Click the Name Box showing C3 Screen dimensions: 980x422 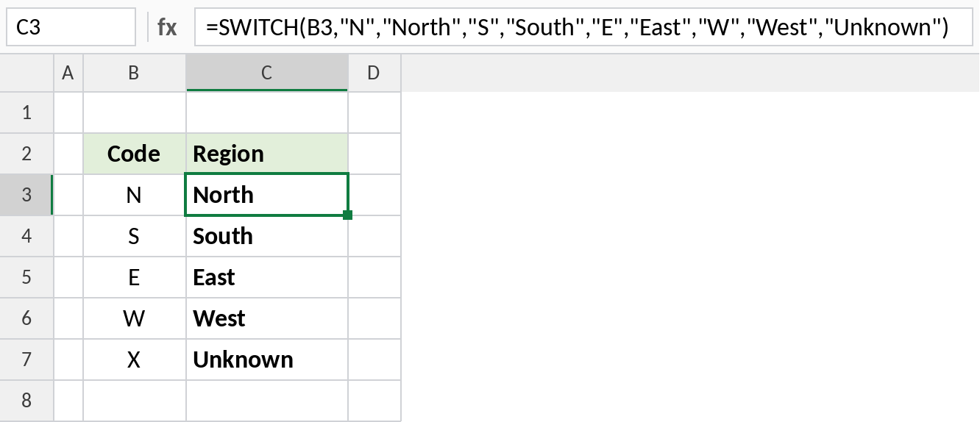coord(71,27)
